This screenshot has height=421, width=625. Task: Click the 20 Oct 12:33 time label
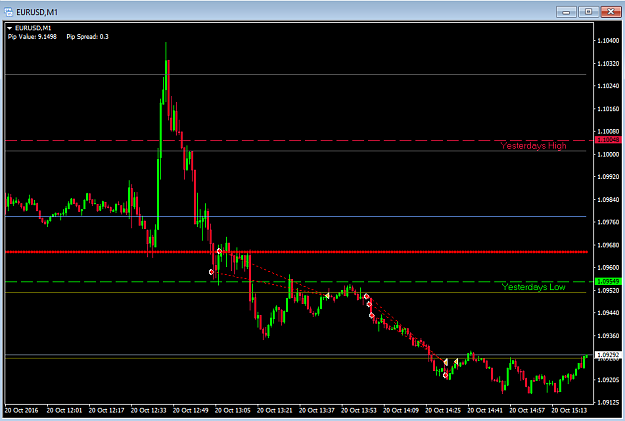(148, 410)
